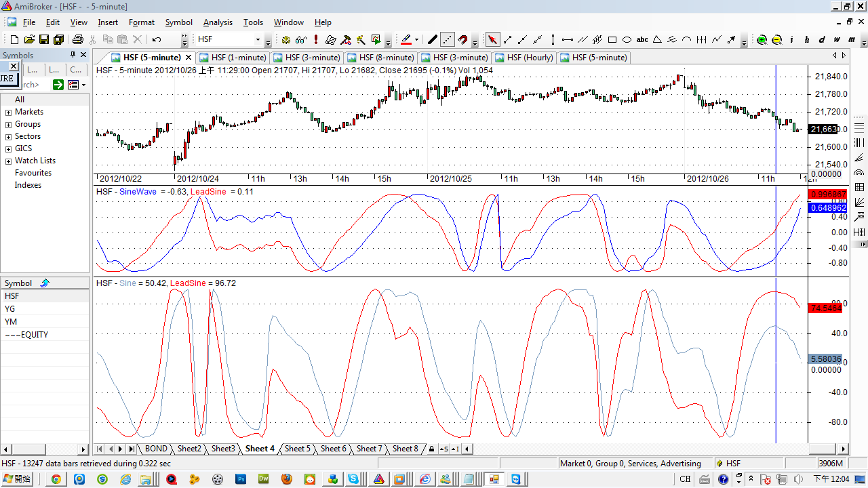
Task: Select the red Arrow pointer tool
Action: [493, 40]
